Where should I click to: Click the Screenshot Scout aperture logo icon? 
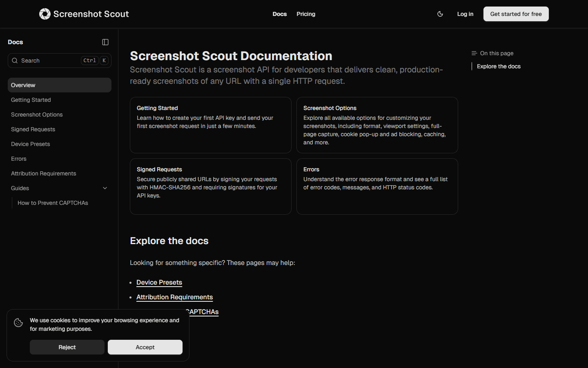[45, 14]
